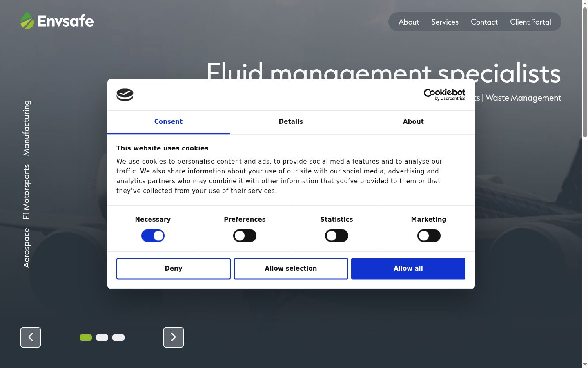Viewport: 588px width, 368px height.
Task: Toggle the Necessary cookies switch
Action: click(153, 236)
